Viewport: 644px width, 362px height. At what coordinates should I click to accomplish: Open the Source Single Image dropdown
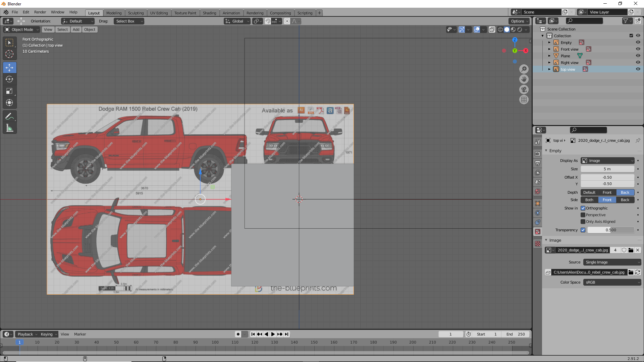coord(612,262)
